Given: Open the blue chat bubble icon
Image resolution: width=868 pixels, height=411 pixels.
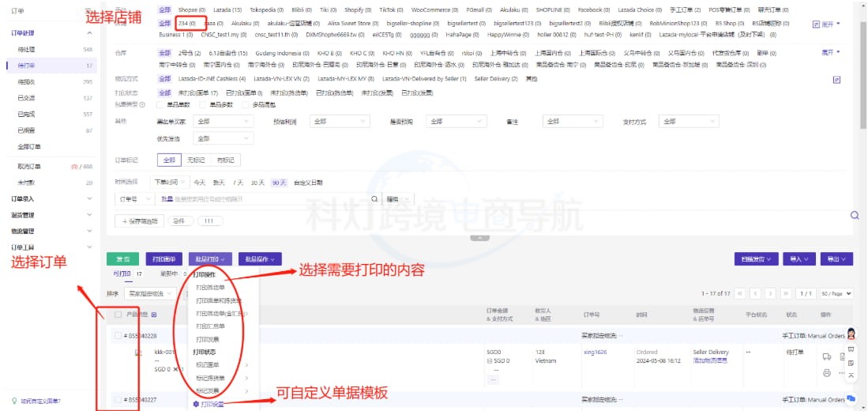Looking at the screenshot, I should pyautogui.click(x=851, y=398).
